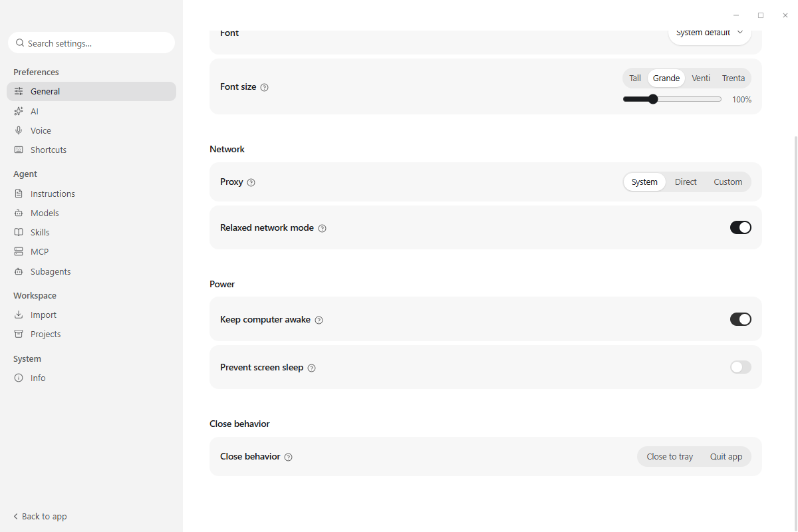Click the Preferences sidebar heading
The width and height of the screenshot is (798, 532).
pyautogui.click(x=36, y=72)
